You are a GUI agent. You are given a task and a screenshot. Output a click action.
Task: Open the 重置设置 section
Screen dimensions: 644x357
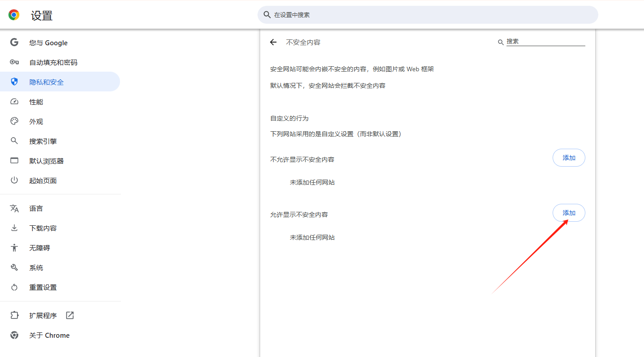pyautogui.click(x=60, y=287)
